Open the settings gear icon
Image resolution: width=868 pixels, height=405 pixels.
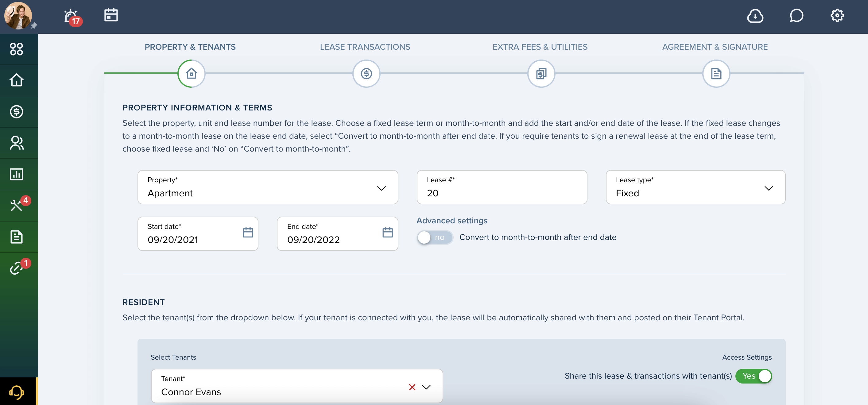pyautogui.click(x=837, y=16)
